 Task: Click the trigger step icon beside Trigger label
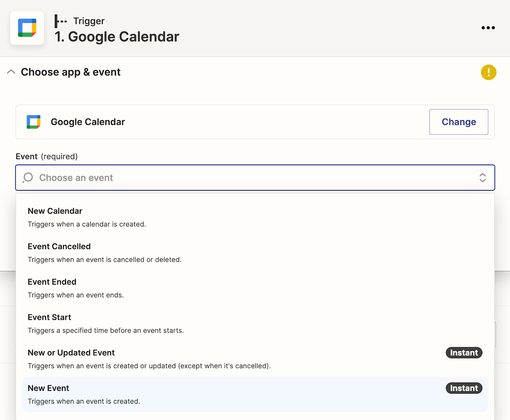coord(60,21)
